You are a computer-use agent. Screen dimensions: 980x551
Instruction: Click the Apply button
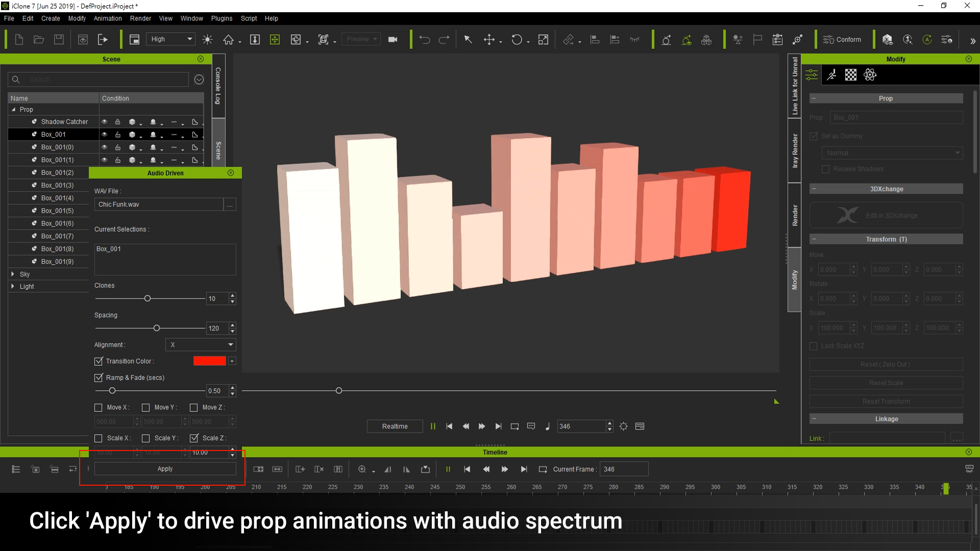coord(165,469)
